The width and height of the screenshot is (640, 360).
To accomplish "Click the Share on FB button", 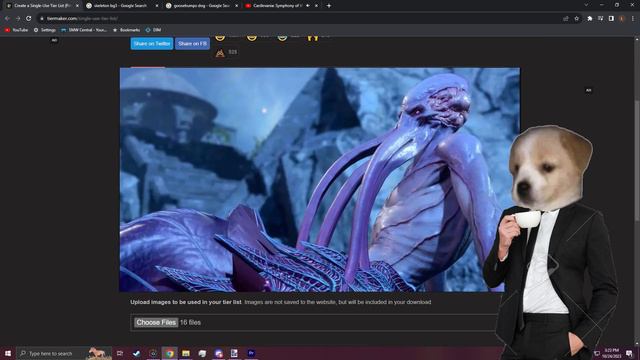I will coord(192,44).
